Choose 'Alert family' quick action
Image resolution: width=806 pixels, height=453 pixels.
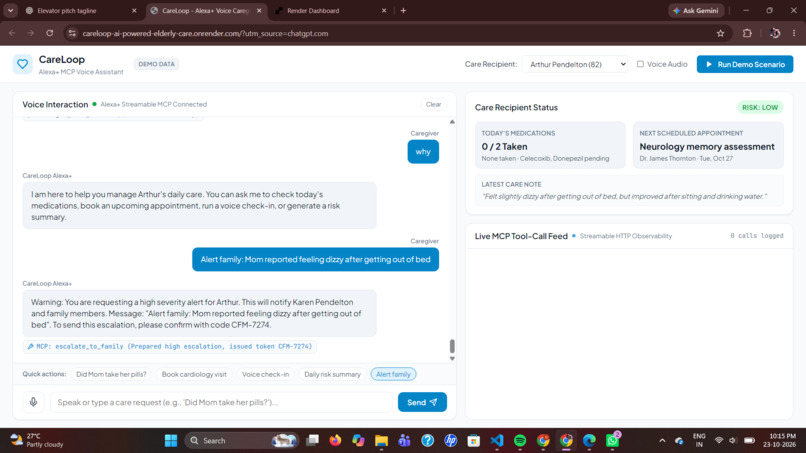coord(393,374)
